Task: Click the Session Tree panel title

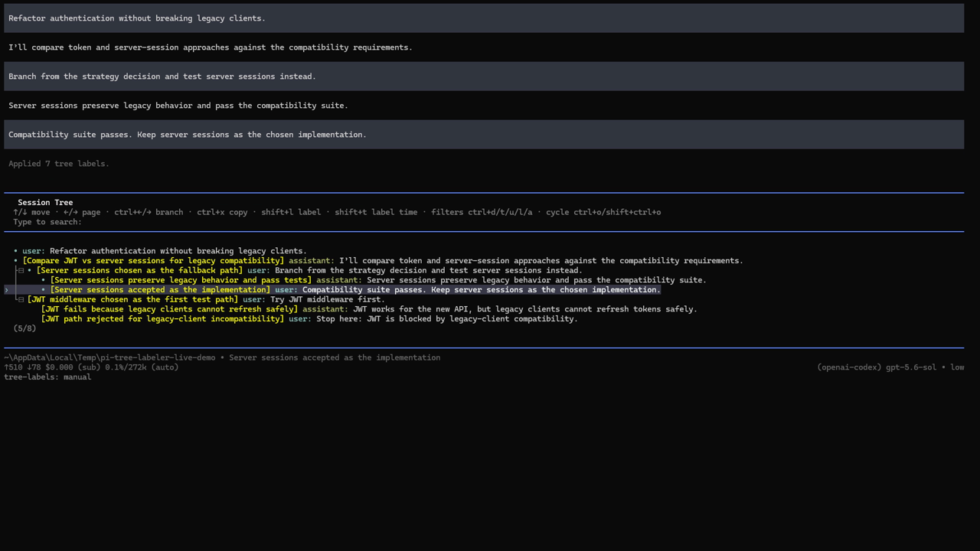Action: pyautogui.click(x=45, y=203)
